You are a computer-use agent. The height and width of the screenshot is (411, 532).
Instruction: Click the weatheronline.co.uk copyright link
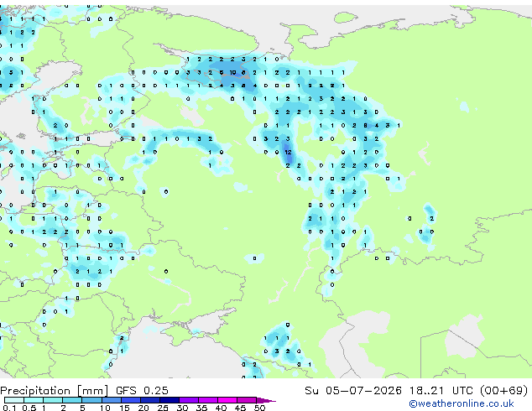tap(462, 403)
